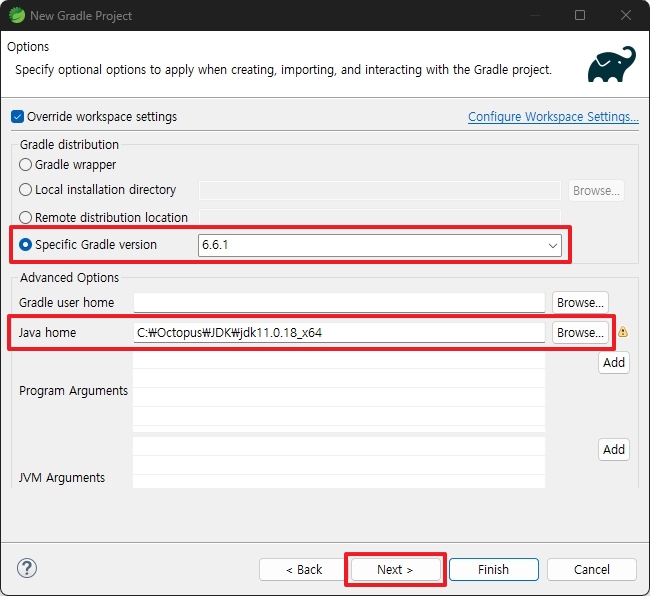650x596 pixels.
Task: Click the Local installation directory text field
Action: coord(380,191)
